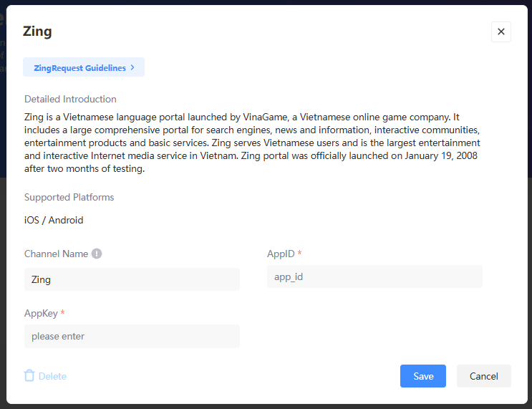
Task: Click the AppKey label
Action: pyautogui.click(x=41, y=313)
